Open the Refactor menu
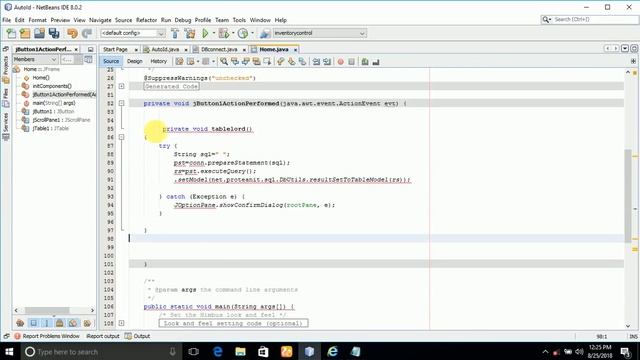640x360 pixels. 146,20
